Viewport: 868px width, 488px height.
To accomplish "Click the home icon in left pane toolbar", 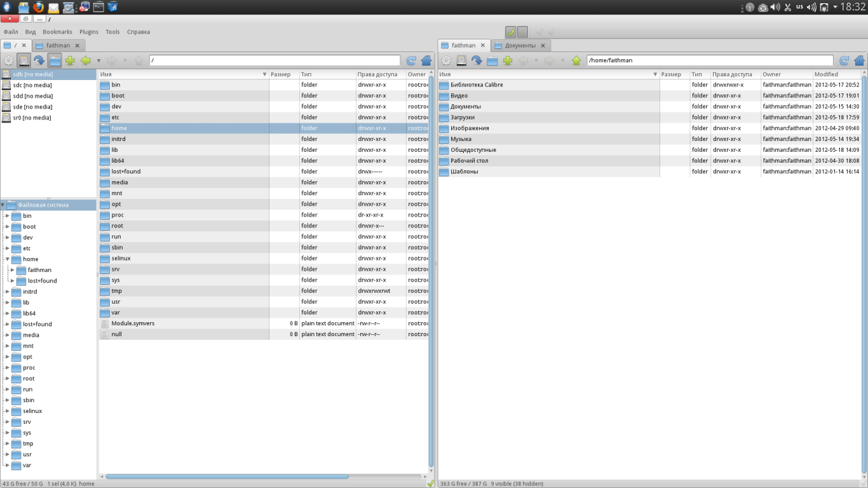I will click(426, 60).
